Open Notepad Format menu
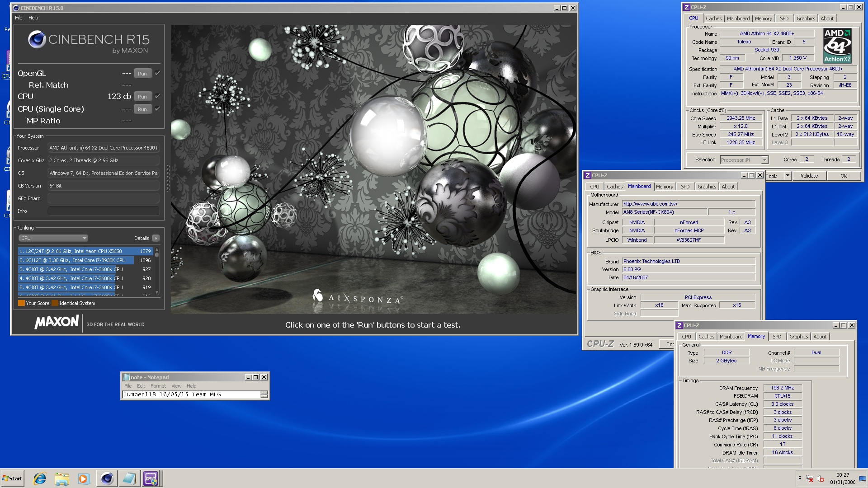 point(158,386)
